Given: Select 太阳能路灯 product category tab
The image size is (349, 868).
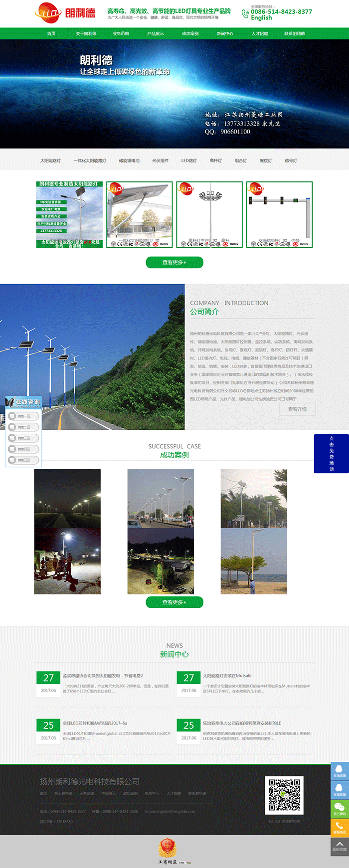Looking at the screenshot, I should 50,161.
